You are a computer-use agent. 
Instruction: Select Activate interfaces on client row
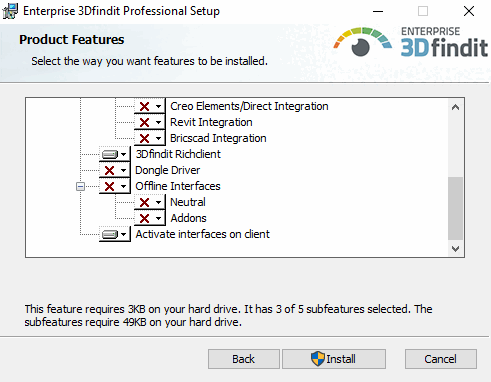(202, 234)
